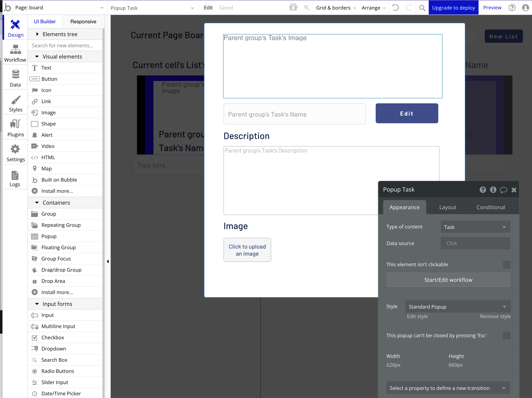
Task: Open the Style dropdown showing Standard Popup
Action: coord(458,307)
